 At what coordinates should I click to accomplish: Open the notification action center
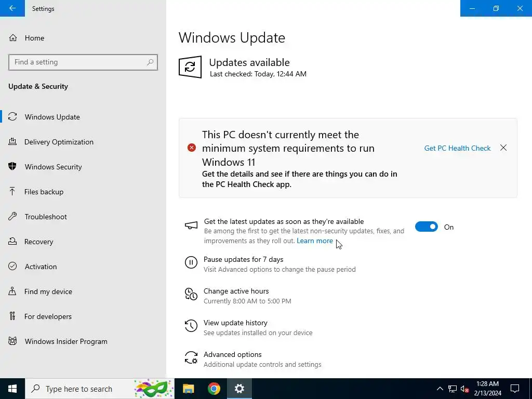click(x=515, y=389)
